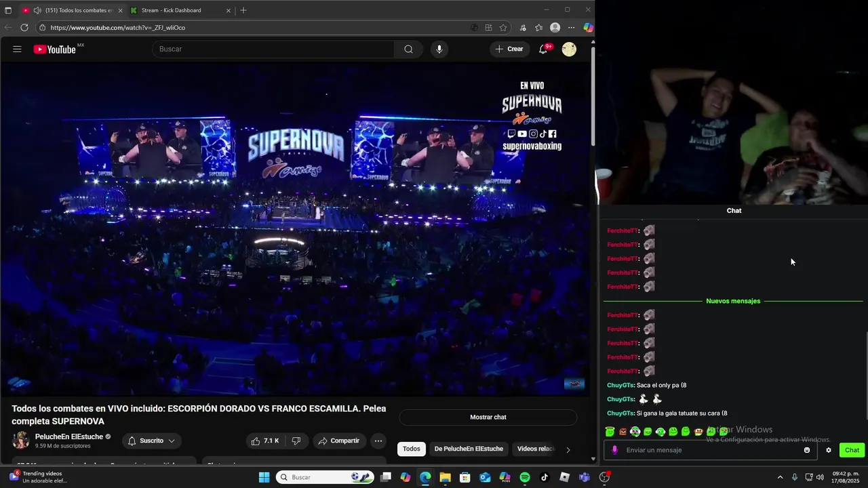The image size is (868, 488).
Task: Click the browser address bar URL
Action: 117,28
